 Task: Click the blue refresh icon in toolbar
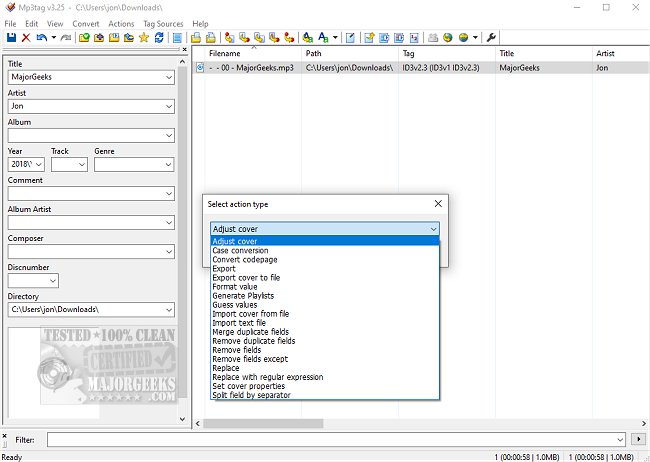(158, 38)
